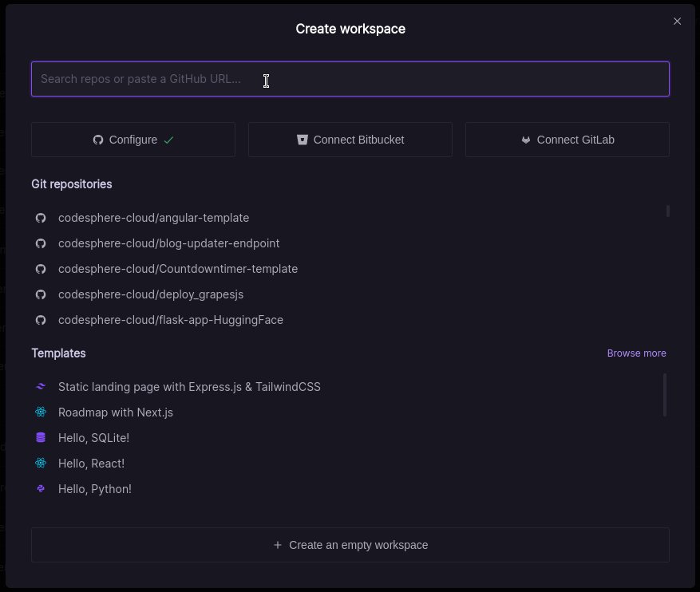Click the GitLab fox icon

click(x=525, y=139)
